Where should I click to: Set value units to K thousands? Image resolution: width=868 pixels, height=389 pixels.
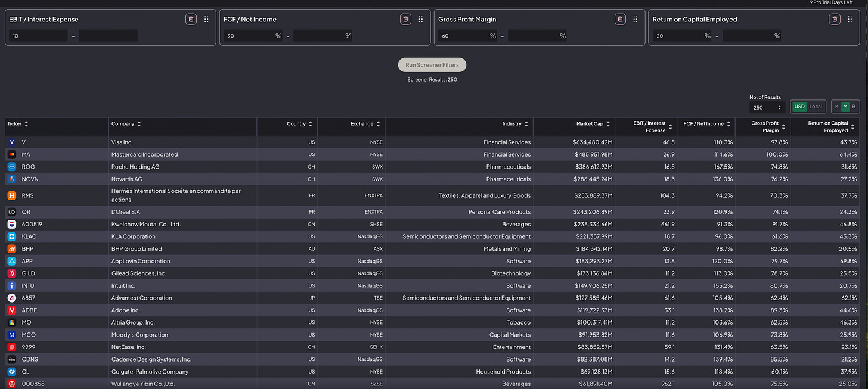[x=836, y=107]
